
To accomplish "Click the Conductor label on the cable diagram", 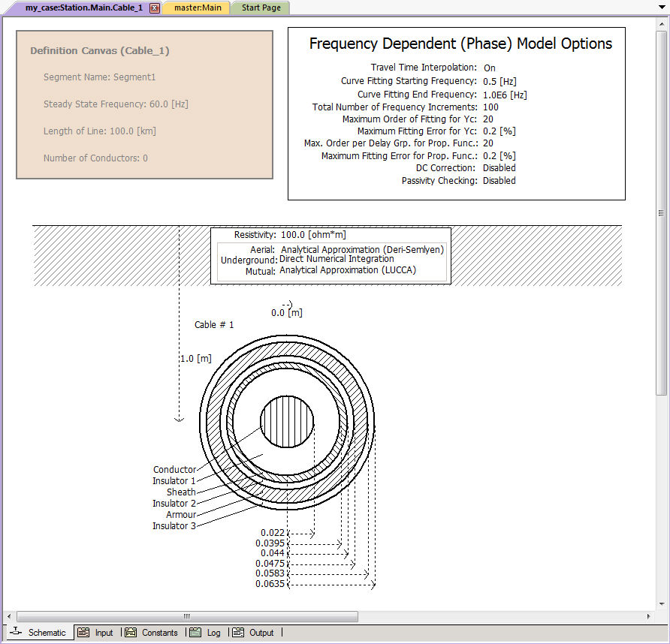I will point(174,469).
